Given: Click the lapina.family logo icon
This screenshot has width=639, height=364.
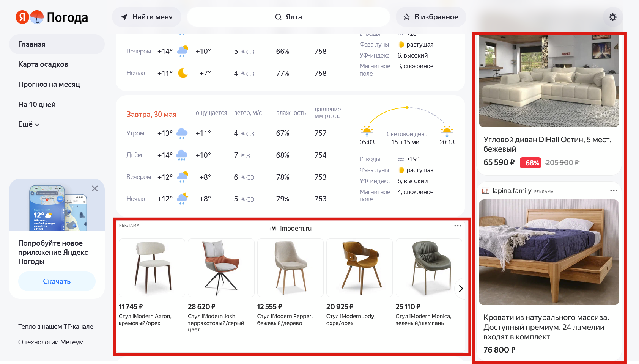Looking at the screenshot, I should click(485, 190).
